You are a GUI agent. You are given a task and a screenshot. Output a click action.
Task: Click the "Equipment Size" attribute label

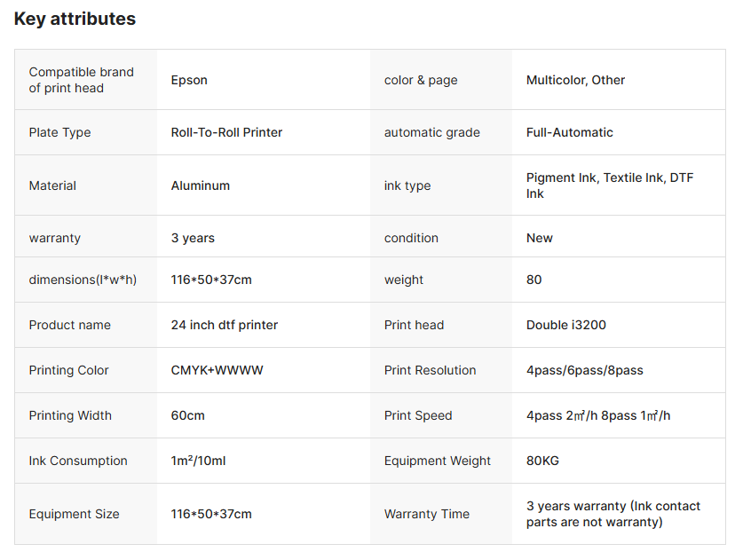[74, 514]
